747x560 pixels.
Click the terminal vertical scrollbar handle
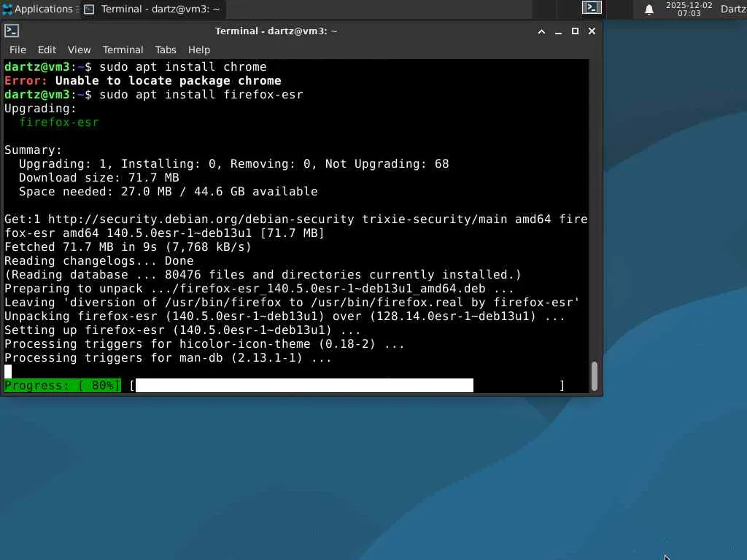pos(594,376)
